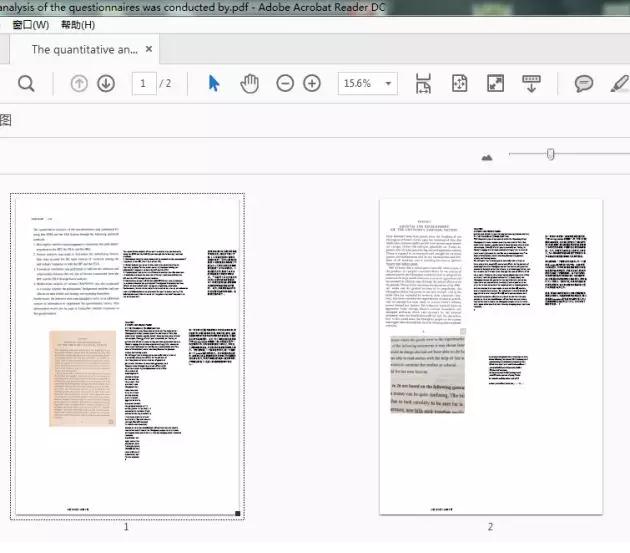630x553 pixels.
Task: Close the document tab
Action: tap(149, 49)
